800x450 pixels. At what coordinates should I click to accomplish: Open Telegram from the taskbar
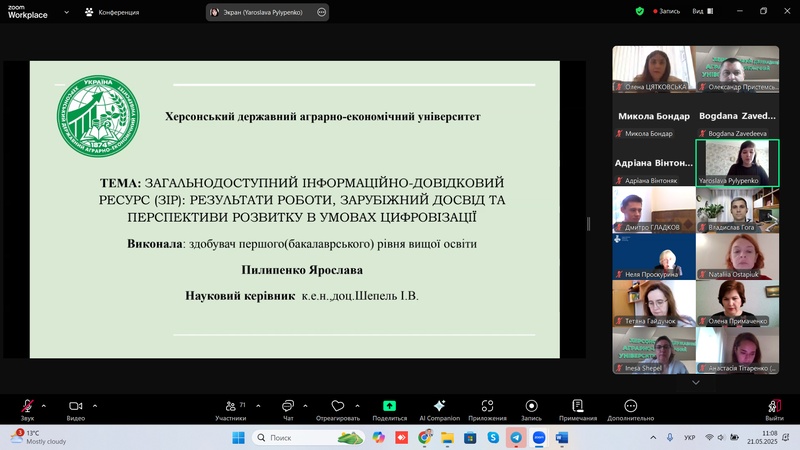516,438
